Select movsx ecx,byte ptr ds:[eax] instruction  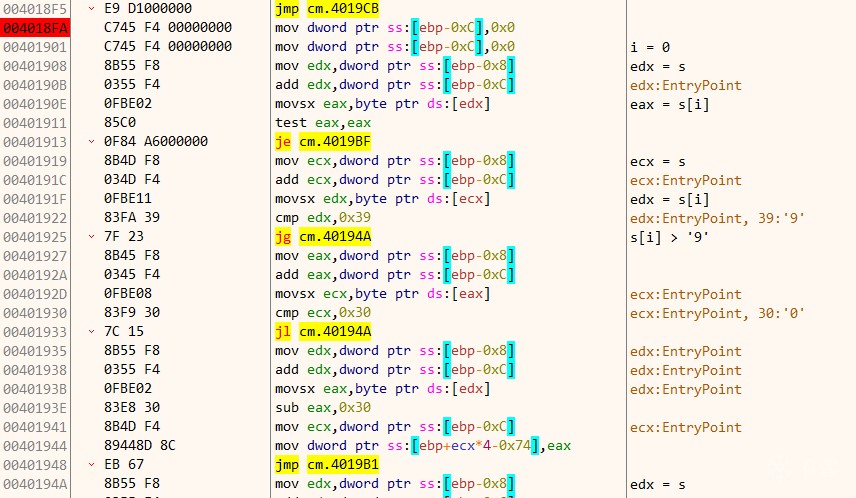pyautogui.click(x=383, y=294)
